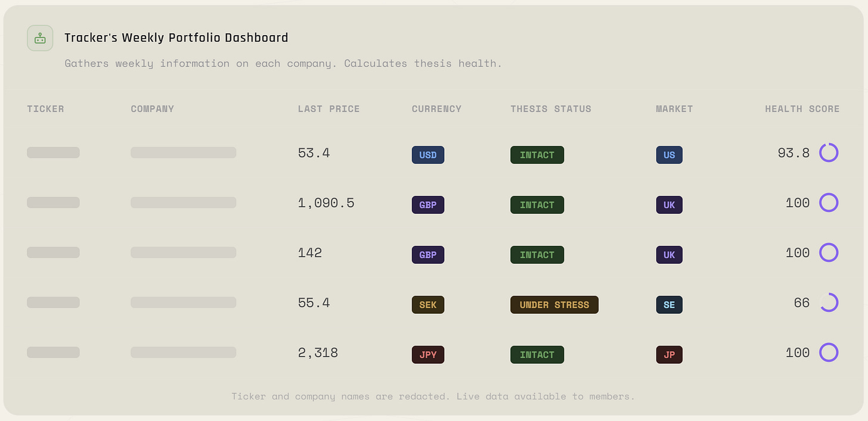Click the 100 health score in the 2,318 row

tap(798, 353)
